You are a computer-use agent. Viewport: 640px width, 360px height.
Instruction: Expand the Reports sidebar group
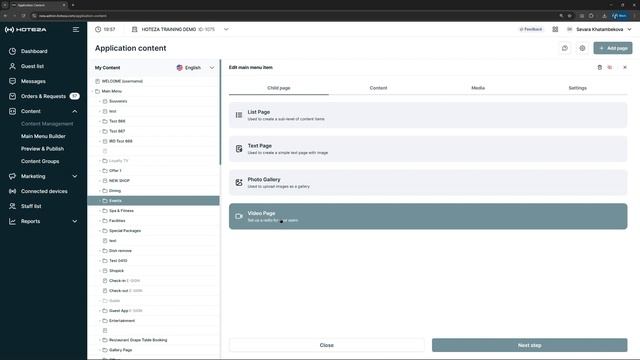(75, 221)
